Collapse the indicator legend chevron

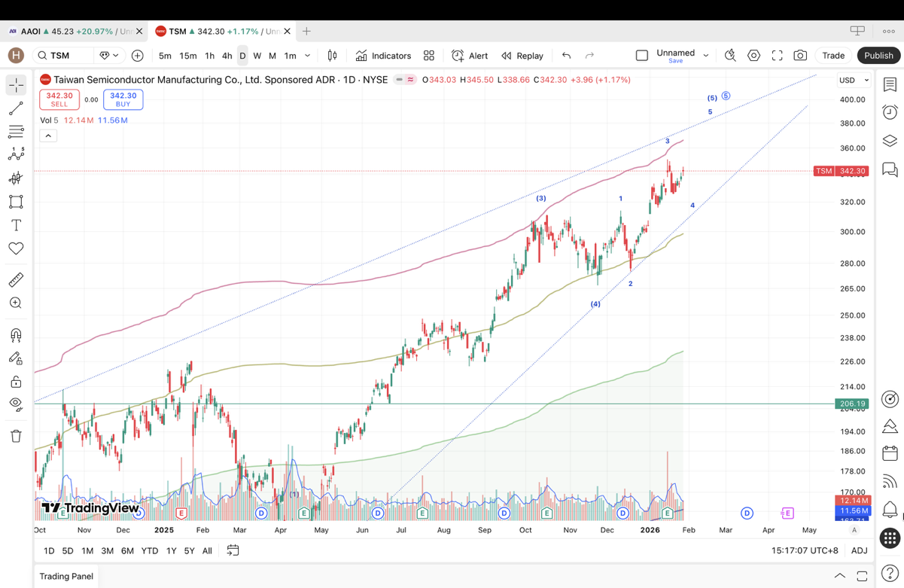(48, 136)
